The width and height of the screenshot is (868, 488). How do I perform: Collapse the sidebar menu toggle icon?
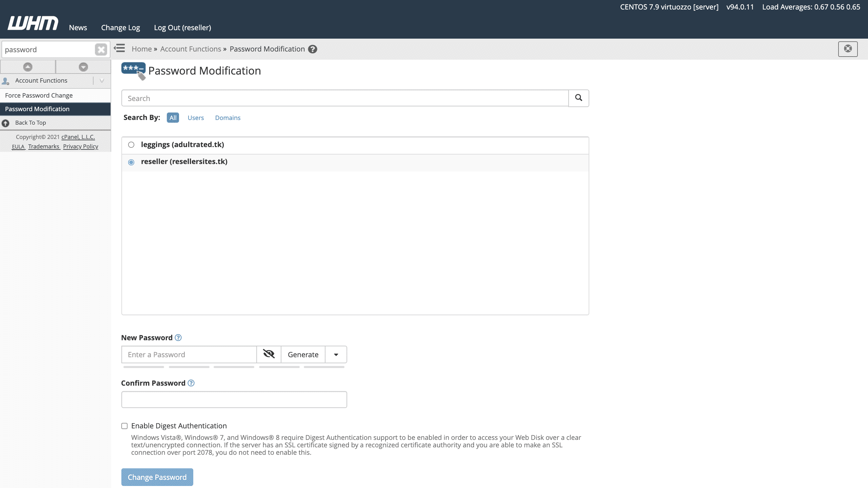pos(119,48)
